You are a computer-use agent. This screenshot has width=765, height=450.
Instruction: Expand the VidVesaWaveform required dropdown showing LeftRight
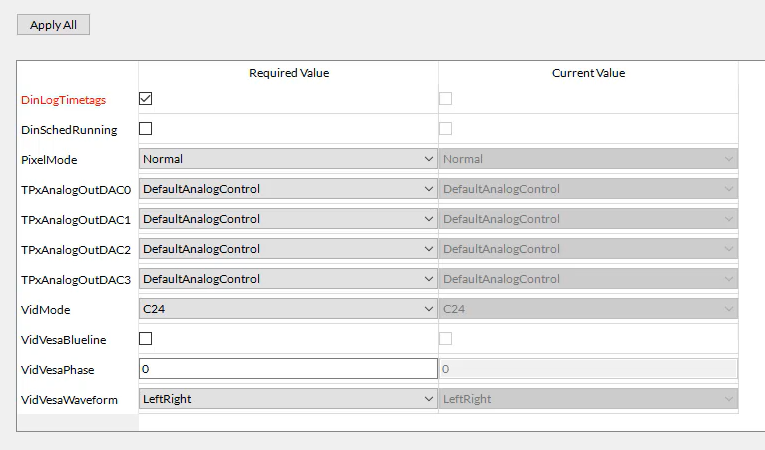[x=287, y=399]
